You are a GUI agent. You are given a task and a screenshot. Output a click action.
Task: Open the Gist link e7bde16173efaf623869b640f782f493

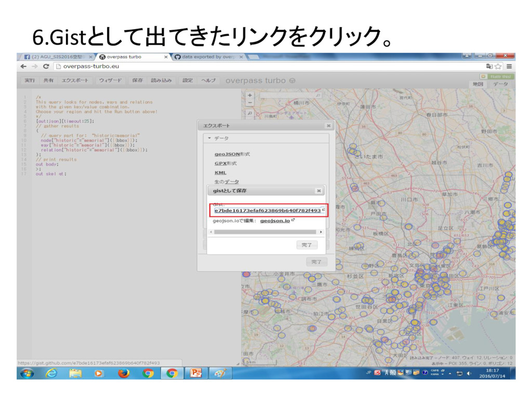point(268,210)
